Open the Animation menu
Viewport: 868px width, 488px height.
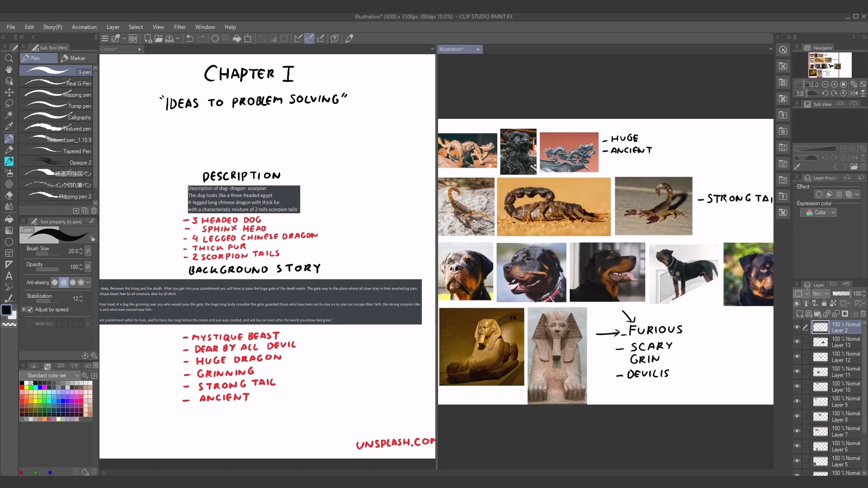pyautogui.click(x=84, y=27)
